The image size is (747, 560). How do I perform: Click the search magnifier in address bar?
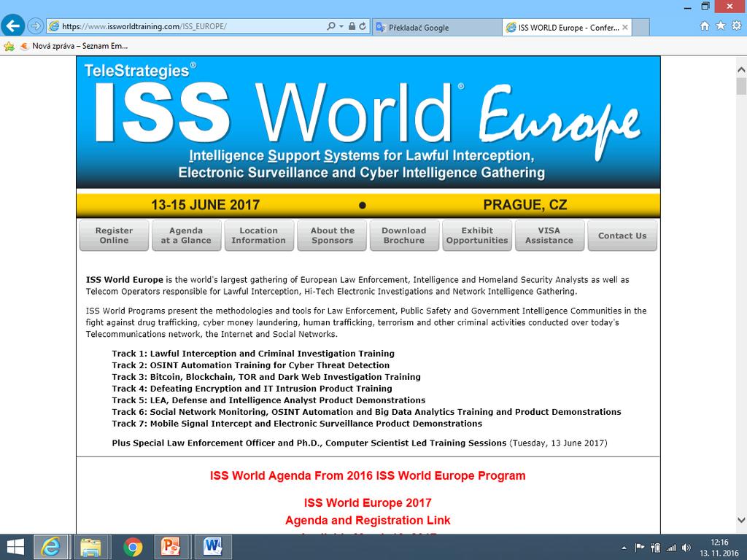coord(330,26)
